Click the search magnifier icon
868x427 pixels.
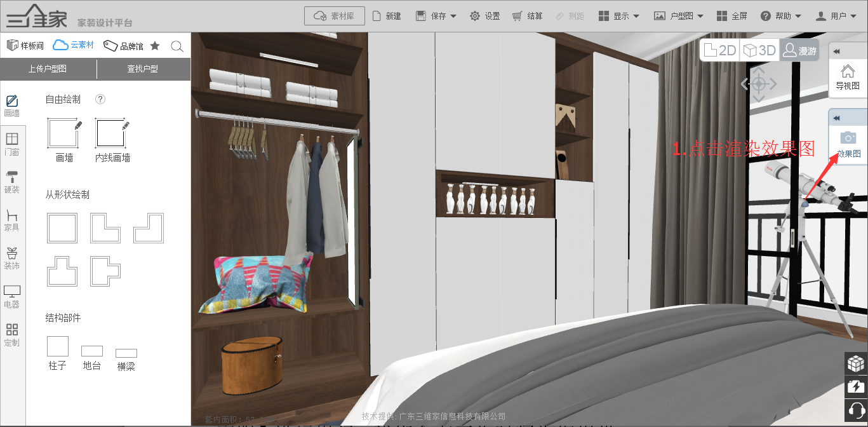[x=177, y=46]
